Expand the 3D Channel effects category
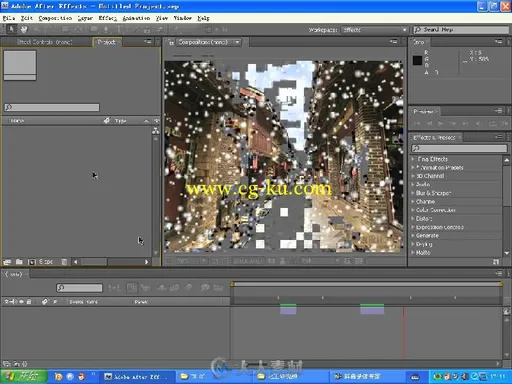This screenshot has width=512, height=384. 413,176
